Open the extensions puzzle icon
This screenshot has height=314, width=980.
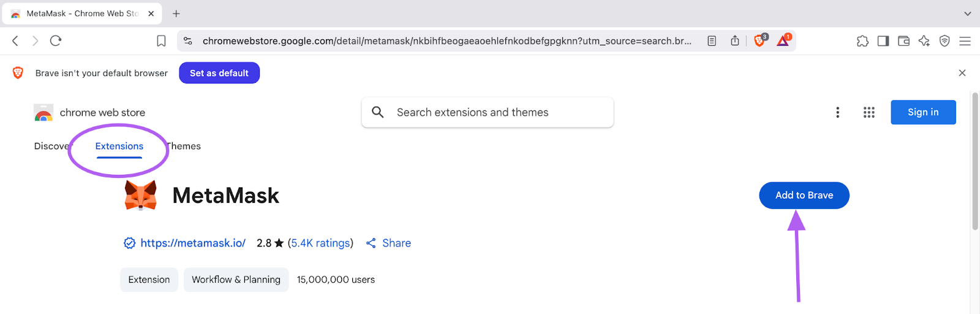coord(862,41)
